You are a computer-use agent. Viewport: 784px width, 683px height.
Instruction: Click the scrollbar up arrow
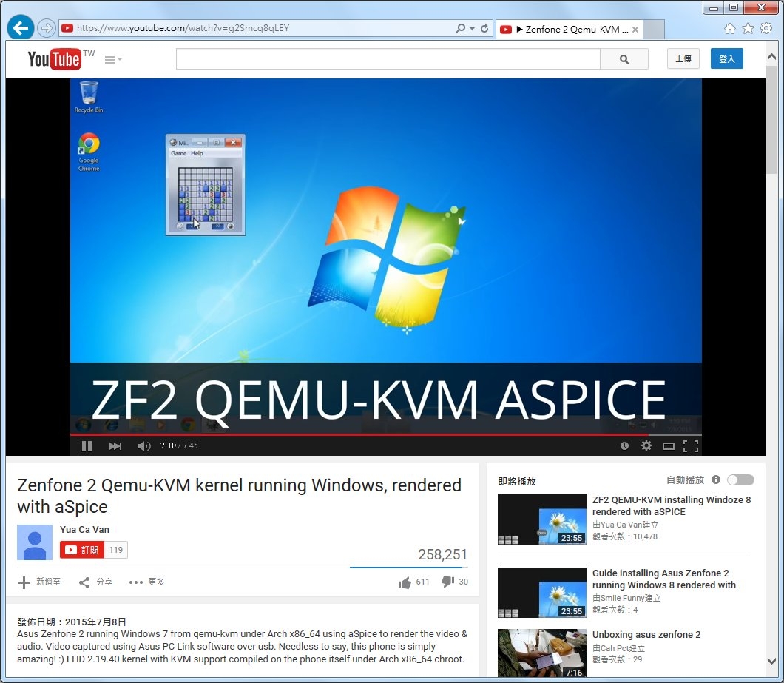point(772,57)
